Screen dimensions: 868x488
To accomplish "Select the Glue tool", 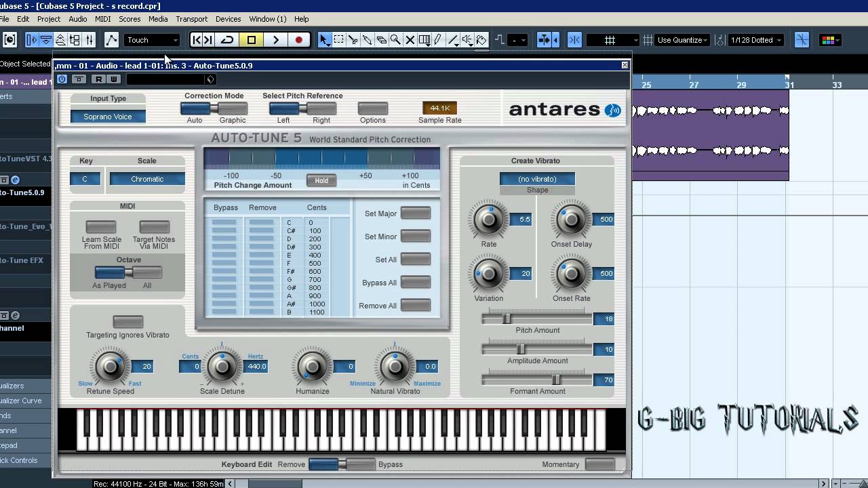I will tap(368, 40).
